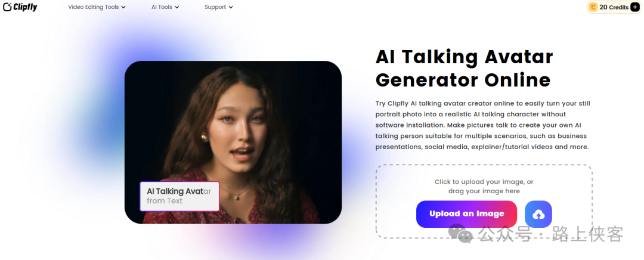Click the WeChat watermark icon
Image resolution: width=644 pixels, height=260 pixels.
[x=460, y=234]
